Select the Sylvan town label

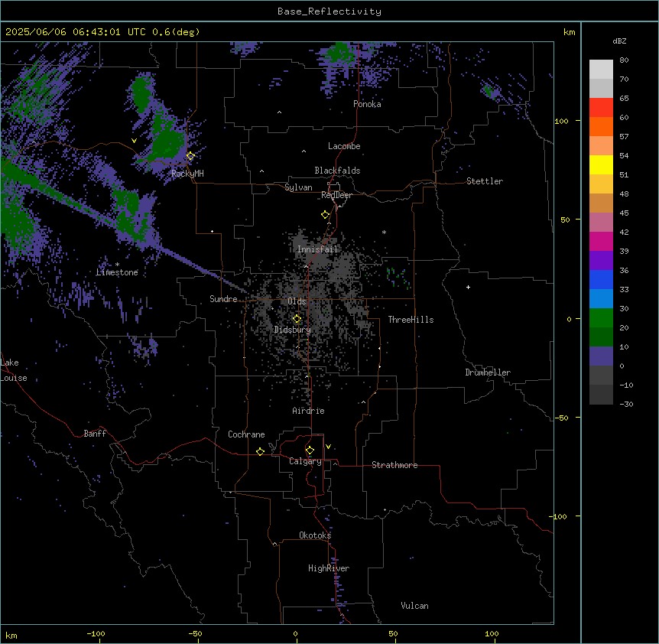click(x=298, y=187)
